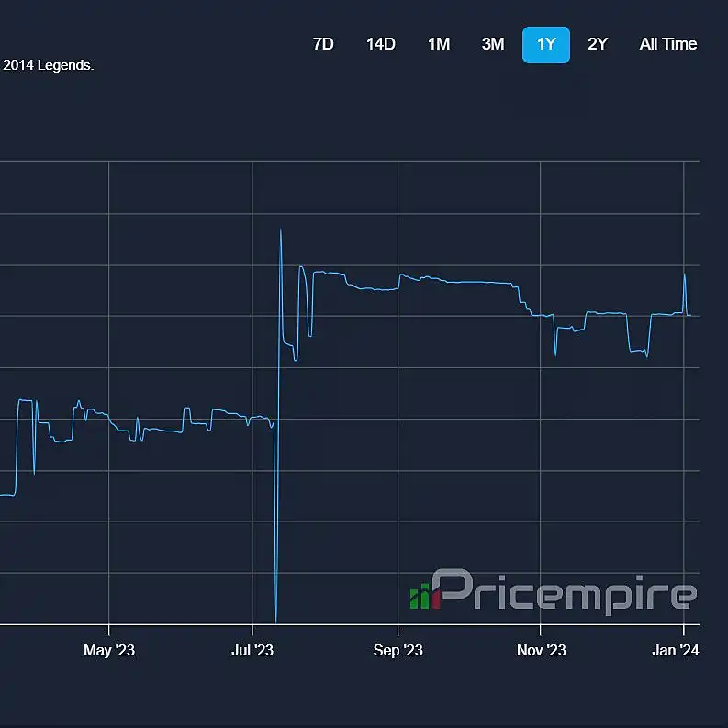Switch chart to 2Y range
This screenshot has width=728, height=728.
[x=597, y=45]
